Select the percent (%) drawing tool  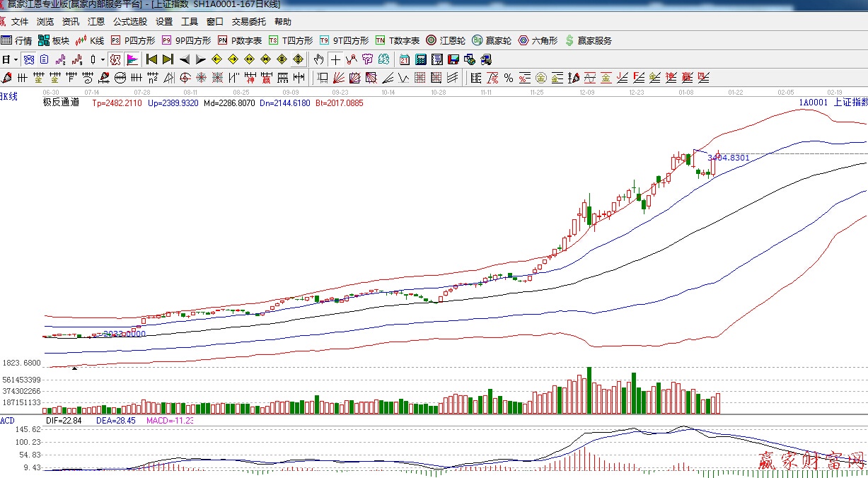coord(508,78)
